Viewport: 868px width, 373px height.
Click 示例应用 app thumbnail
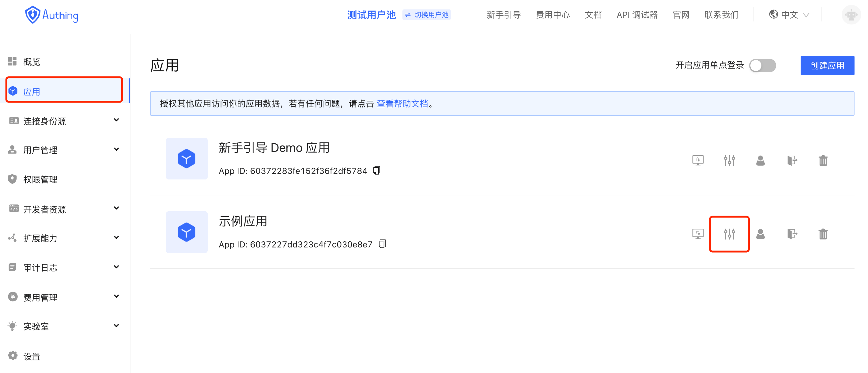tap(187, 232)
